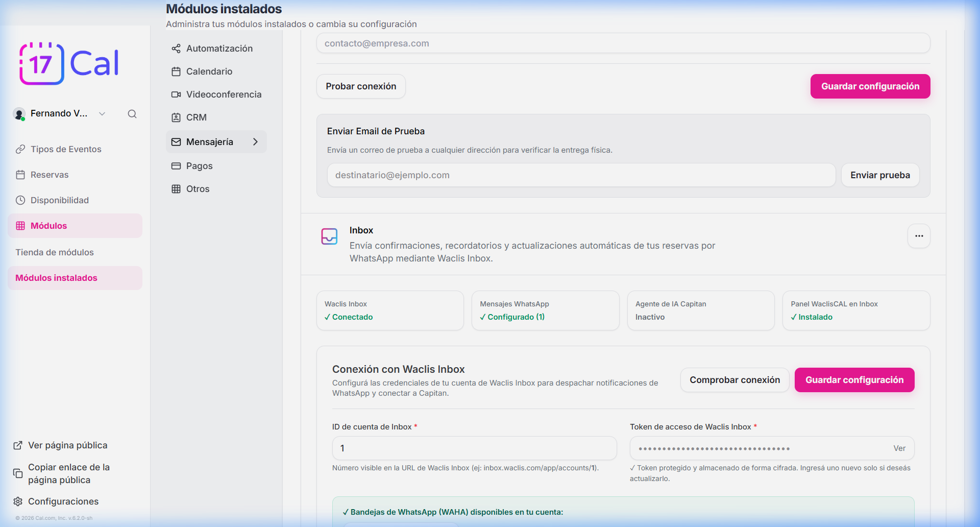This screenshot has height=527, width=980.
Task: Open the Inbox three-dots options menu
Action: click(x=919, y=236)
